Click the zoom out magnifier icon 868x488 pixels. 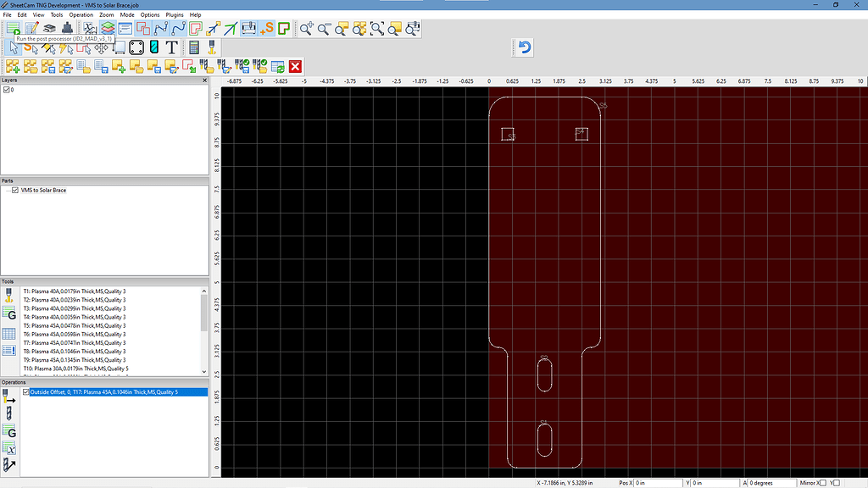point(324,28)
